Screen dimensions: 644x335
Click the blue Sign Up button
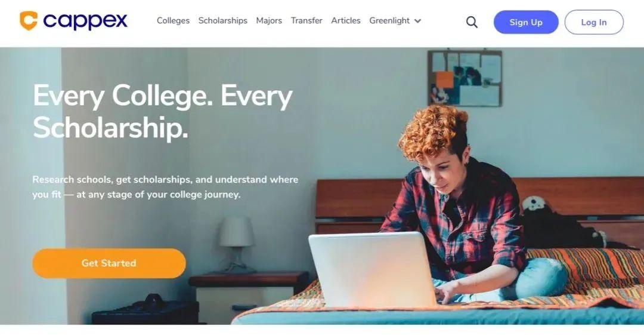coord(526,22)
